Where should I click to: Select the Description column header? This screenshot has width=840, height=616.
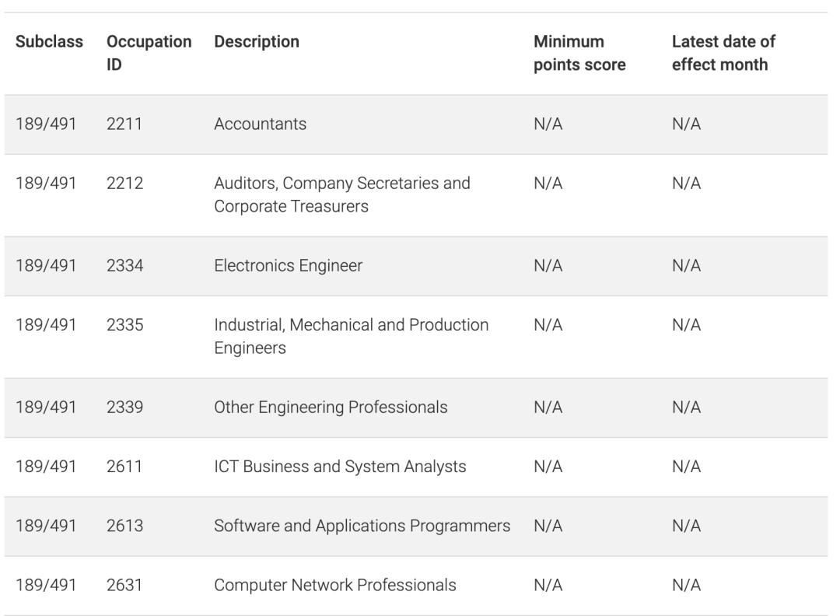click(x=257, y=42)
